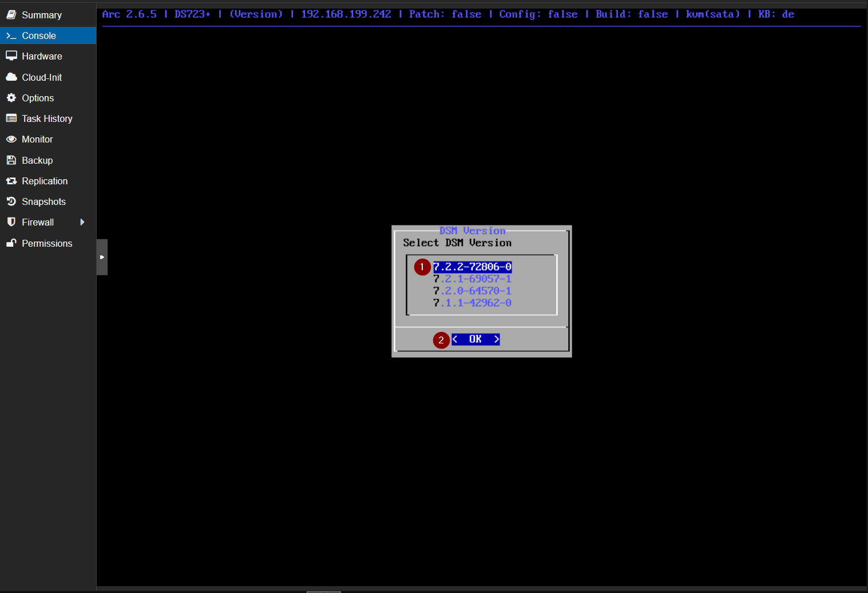The height and width of the screenshot is (593, 868).
Task: Collapse the sidebar with the side arrow handle
Action: 102,257
